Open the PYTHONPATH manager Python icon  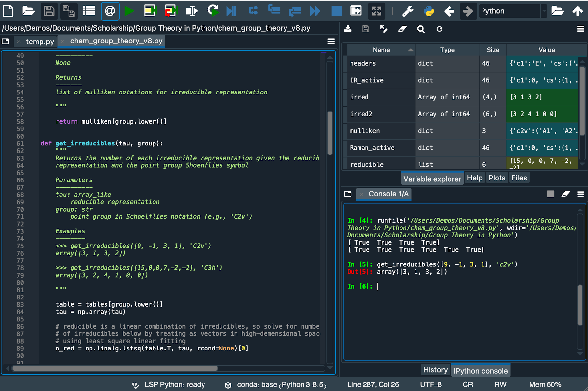(x=429, y=11)
